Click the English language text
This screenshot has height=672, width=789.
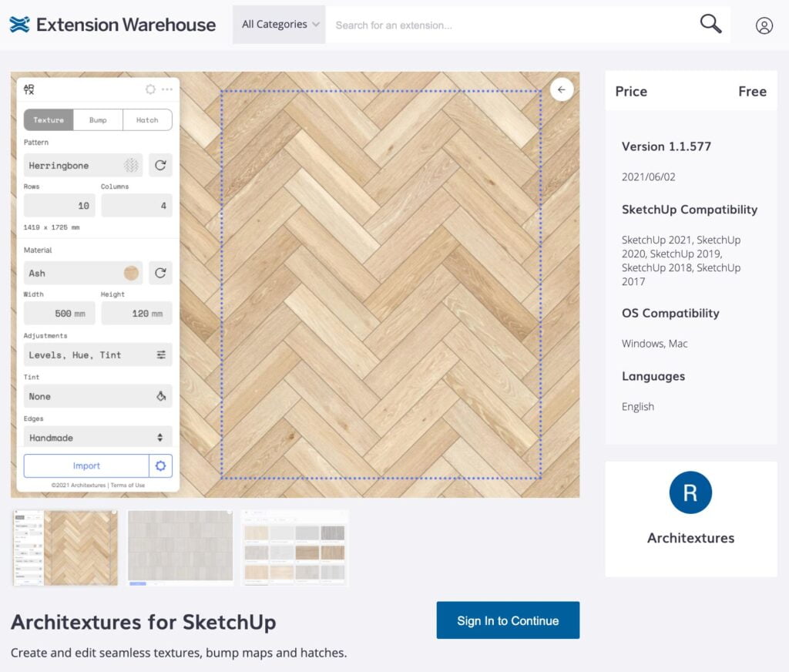[637, 407]
